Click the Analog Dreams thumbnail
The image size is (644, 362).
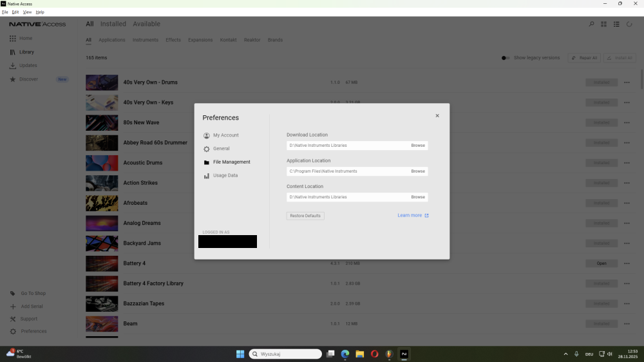click(102, 223)
